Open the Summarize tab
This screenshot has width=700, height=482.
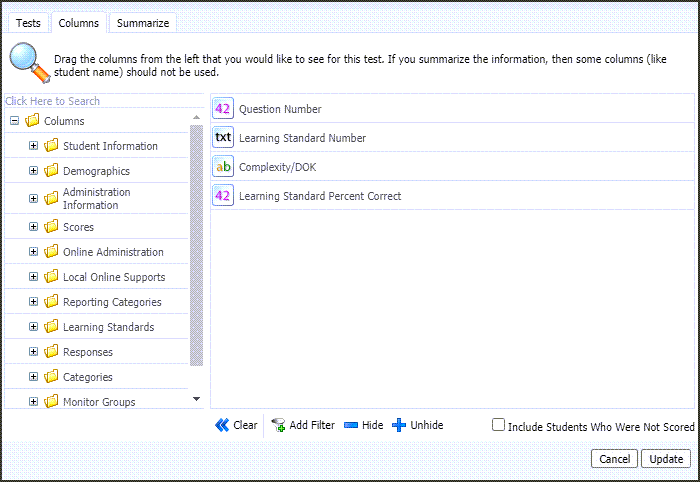143,23
